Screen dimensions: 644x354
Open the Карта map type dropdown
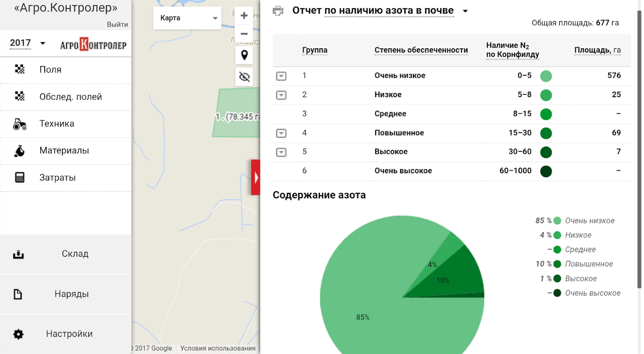187,18
